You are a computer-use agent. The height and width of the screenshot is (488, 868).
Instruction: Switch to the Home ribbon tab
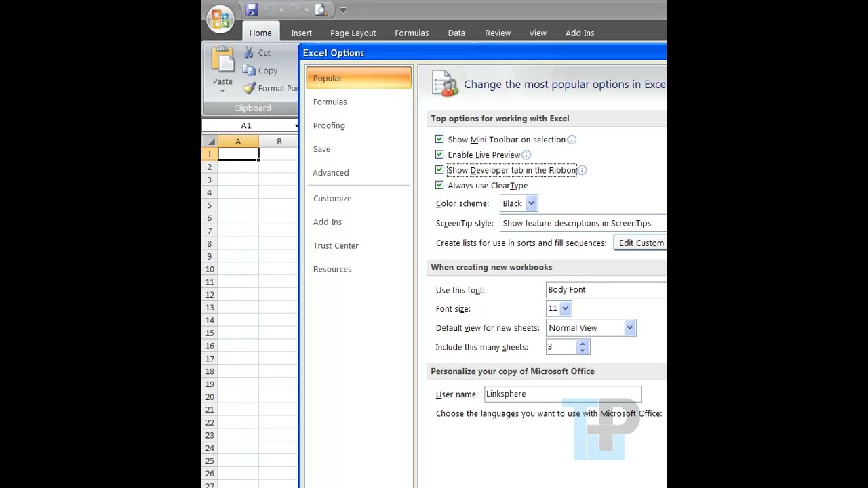(x=260, y=33)
